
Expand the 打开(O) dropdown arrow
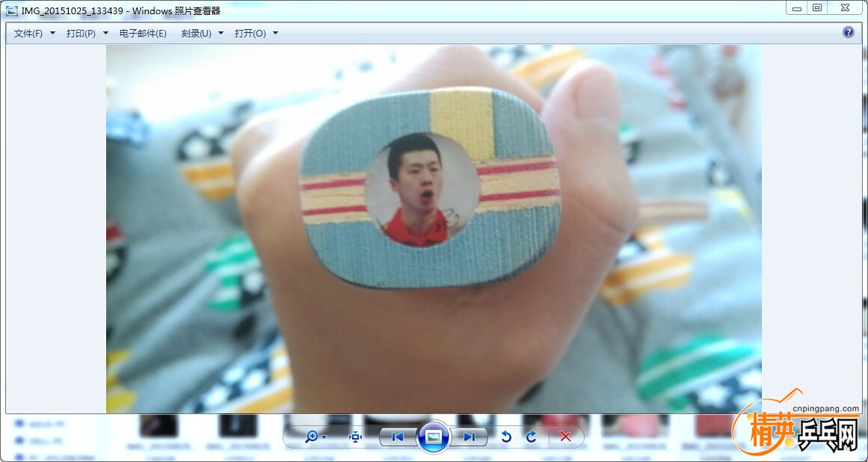275,34
